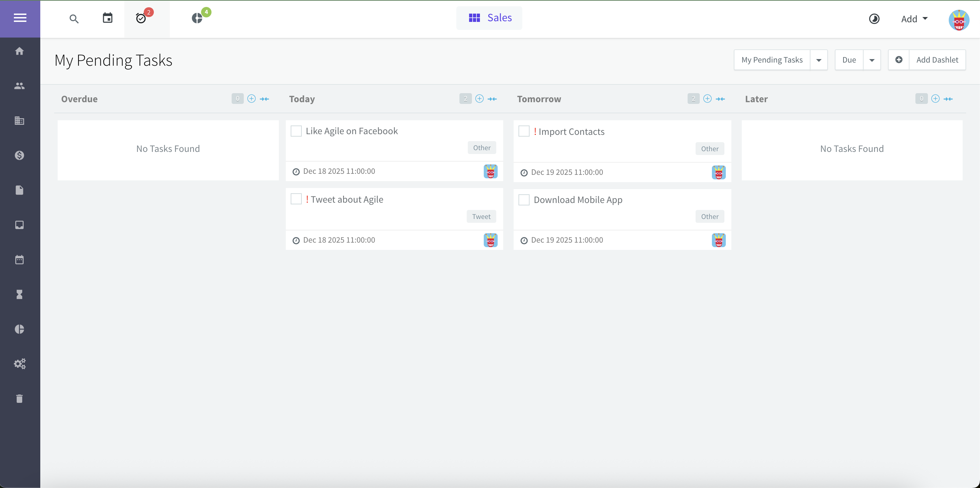Image resolution: width=980 pixels, height=488 pixels.
Task: Open the hamburger navigation menu
Action: (19, 18)
